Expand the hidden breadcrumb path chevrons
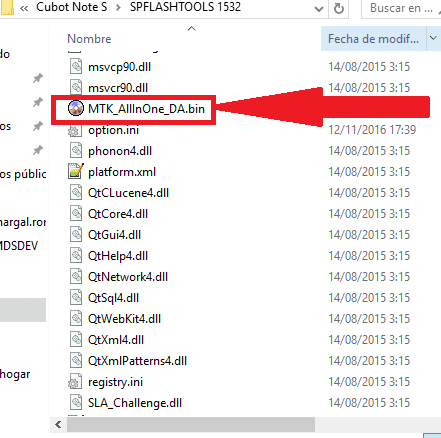 (24, 8)
